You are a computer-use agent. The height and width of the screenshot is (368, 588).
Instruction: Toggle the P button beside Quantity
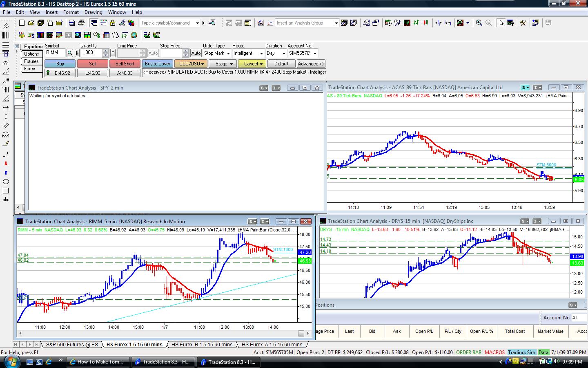click(x=113, y=53)
